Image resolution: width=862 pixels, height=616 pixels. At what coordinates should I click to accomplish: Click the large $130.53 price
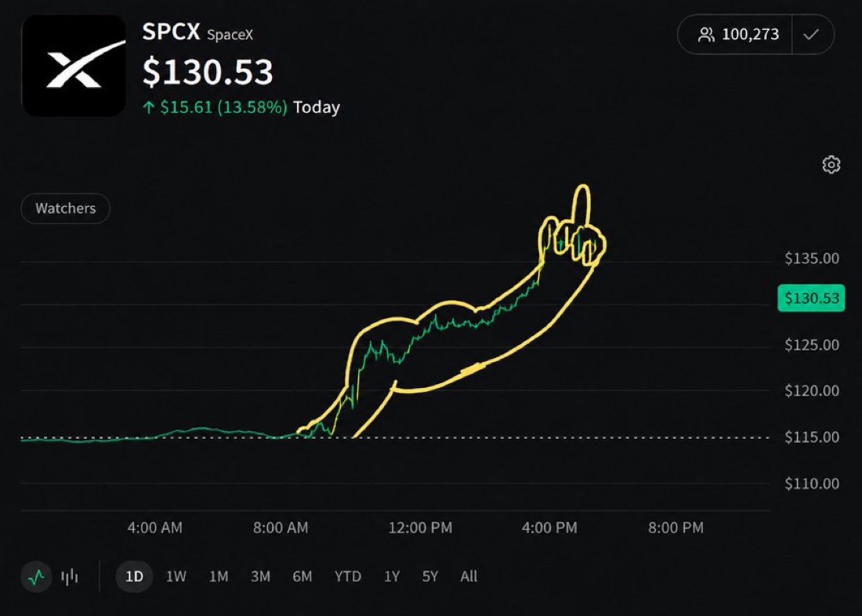click(x=208, y=72)
